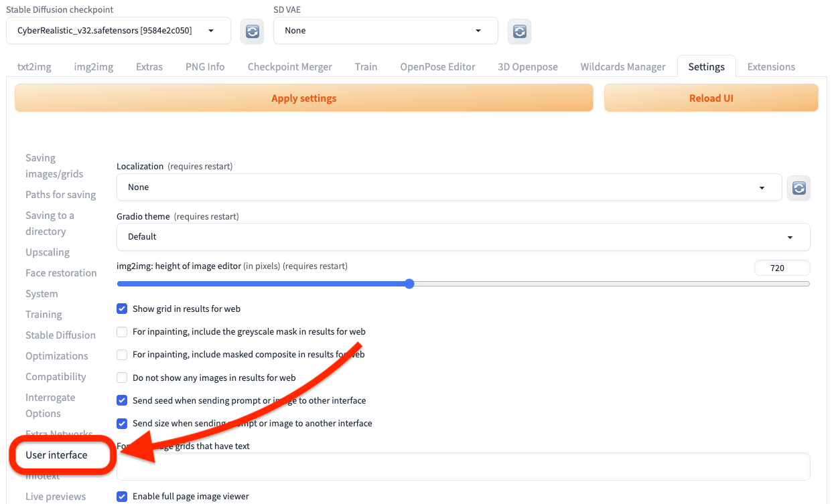Image resolution: width=838 pixels, height=504 pixels.
Task: Click the SD VAE refresh icon
Action: [519, 31]
